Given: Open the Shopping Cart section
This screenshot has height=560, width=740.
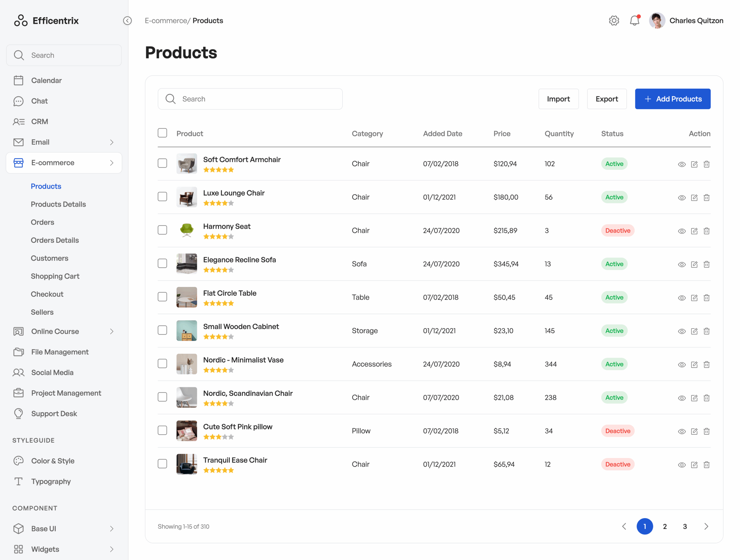Looking at the screenshot, I should point(55,276).
